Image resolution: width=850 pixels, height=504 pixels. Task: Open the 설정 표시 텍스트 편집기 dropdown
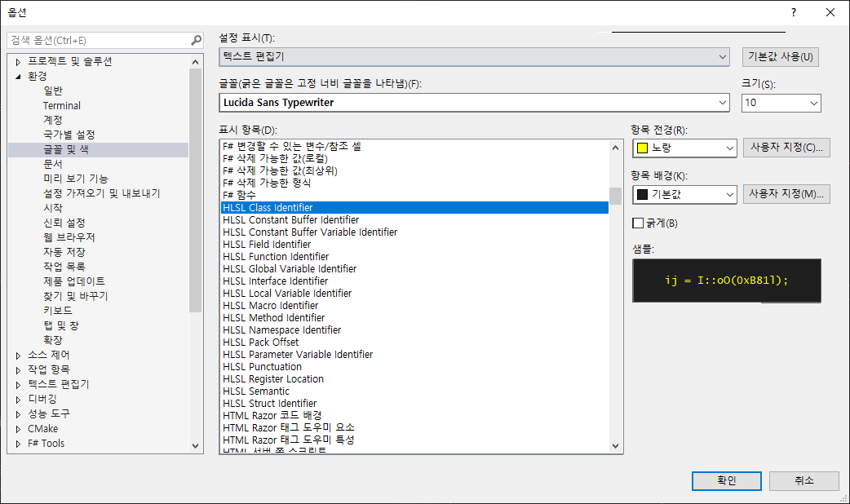pyautogui.click(x=474, y=57)
